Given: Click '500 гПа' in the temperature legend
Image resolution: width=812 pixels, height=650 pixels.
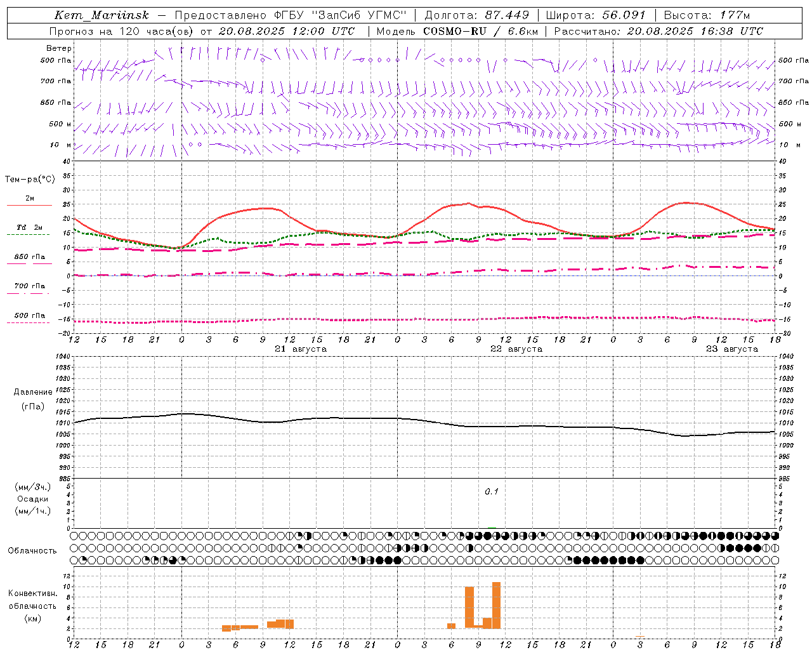Looking at the screenshot, I should [x=29, y=315].
